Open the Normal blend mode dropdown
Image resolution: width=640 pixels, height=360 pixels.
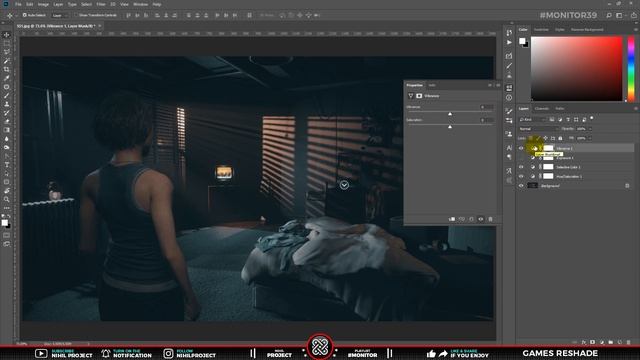[x=537, y=129]
